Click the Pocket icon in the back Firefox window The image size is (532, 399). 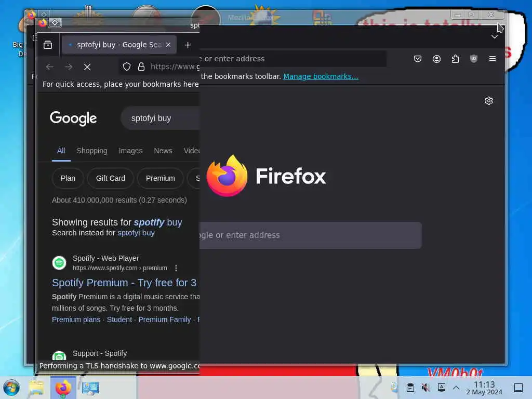point(418,59)
